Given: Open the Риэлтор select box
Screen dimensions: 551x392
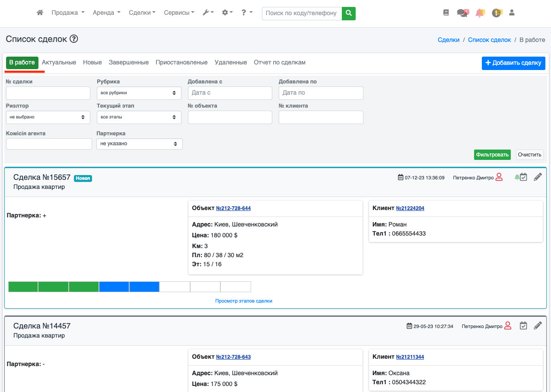Looking at the screenshot, I should pyautogui.click(x=48, y=117).
